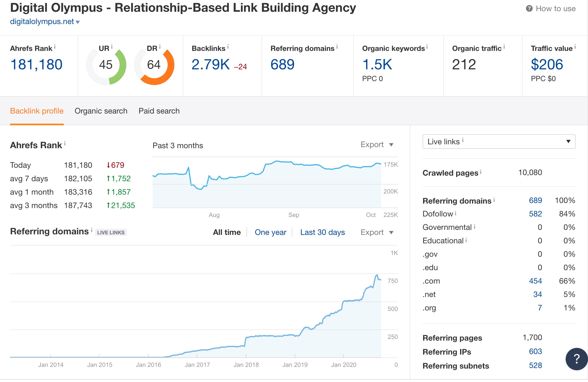The image size is (588, 382).
Task: Click the Backlinks change -24
Action: 240,67
